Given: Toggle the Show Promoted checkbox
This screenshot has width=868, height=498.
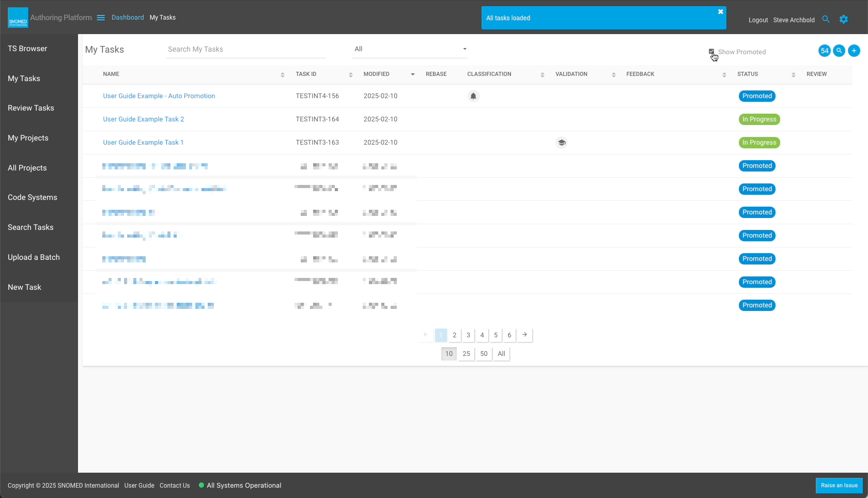Looking at the screenshot, I should [711, 52].
